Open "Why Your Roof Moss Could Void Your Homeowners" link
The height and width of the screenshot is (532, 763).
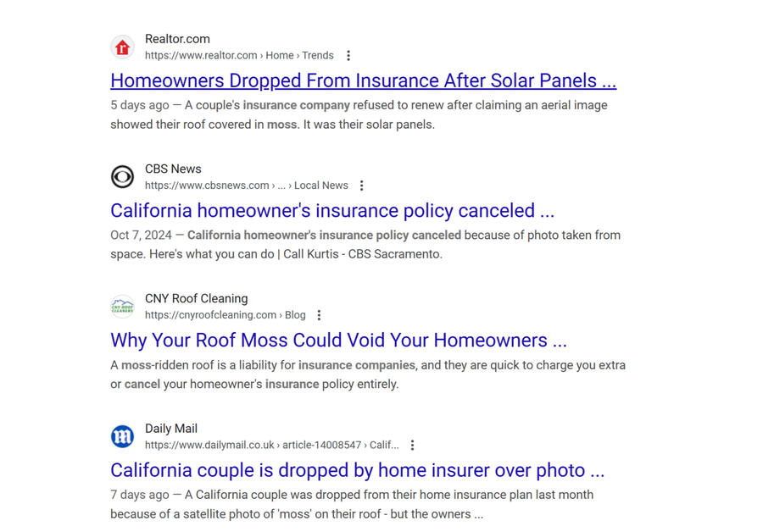(x=338, y=340)
